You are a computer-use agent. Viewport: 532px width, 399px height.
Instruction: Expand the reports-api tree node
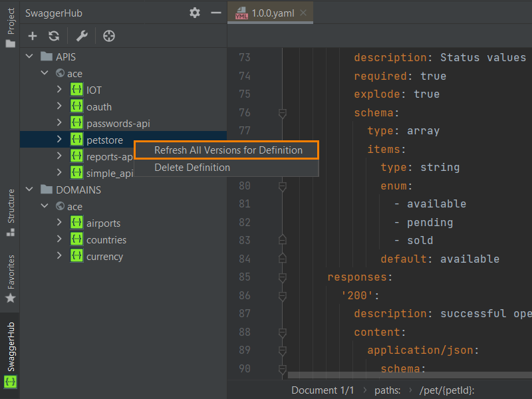(x=59, y=156)
